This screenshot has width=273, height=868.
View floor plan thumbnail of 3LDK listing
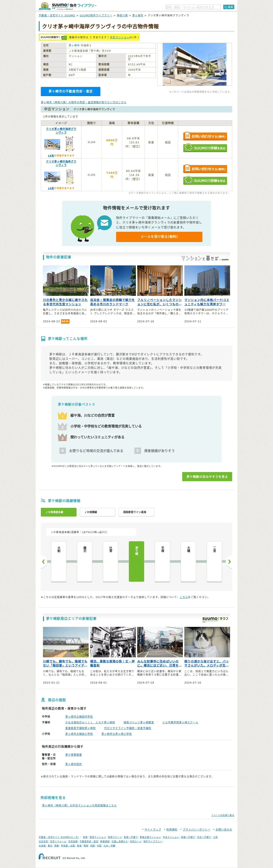70,144
